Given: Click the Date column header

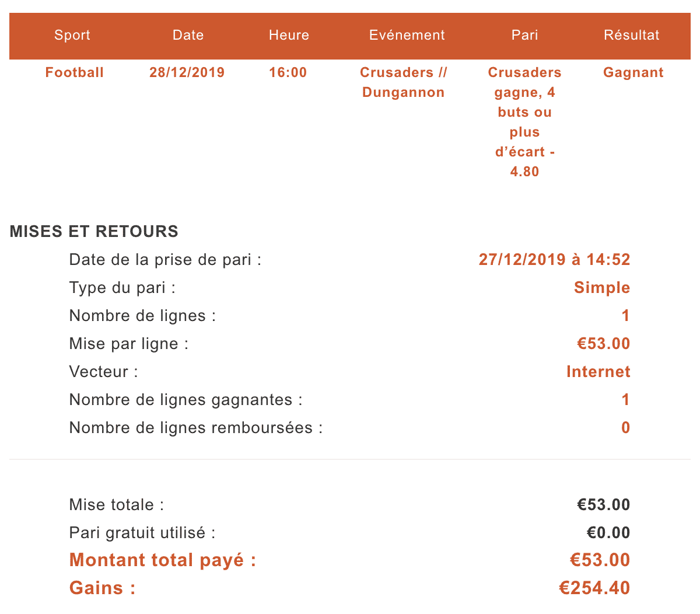Looking at the screenshot, I should pyautogui.click(x=188, y=35).
